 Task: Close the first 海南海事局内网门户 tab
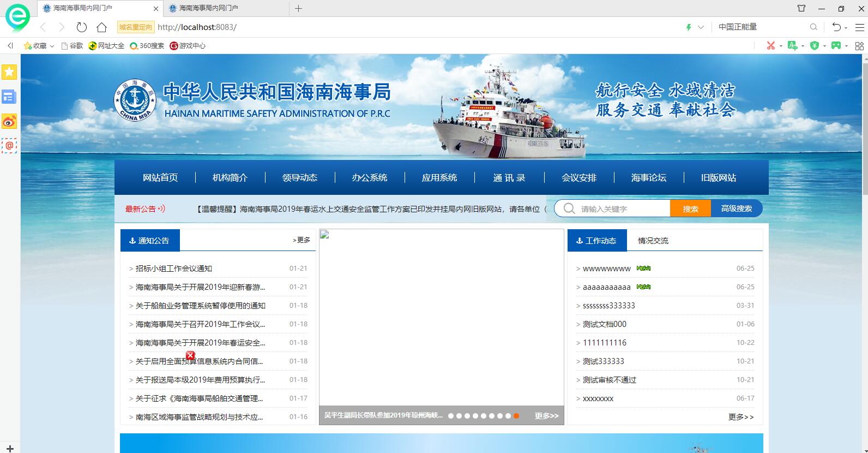point(156,9)
